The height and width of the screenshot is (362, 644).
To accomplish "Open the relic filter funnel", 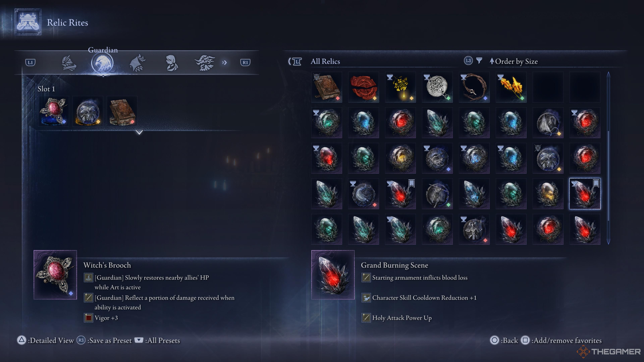I will coord(479,61).
